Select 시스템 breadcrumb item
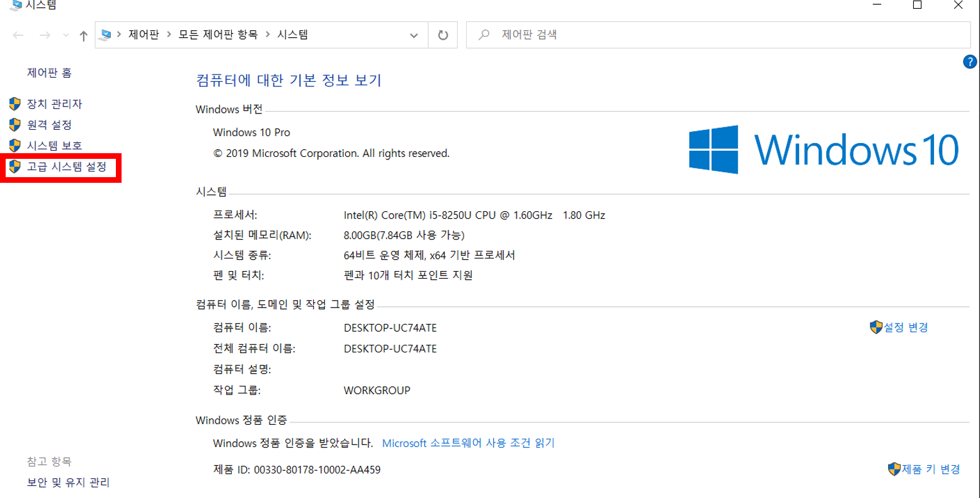980x498 pixels. (293, 35)
